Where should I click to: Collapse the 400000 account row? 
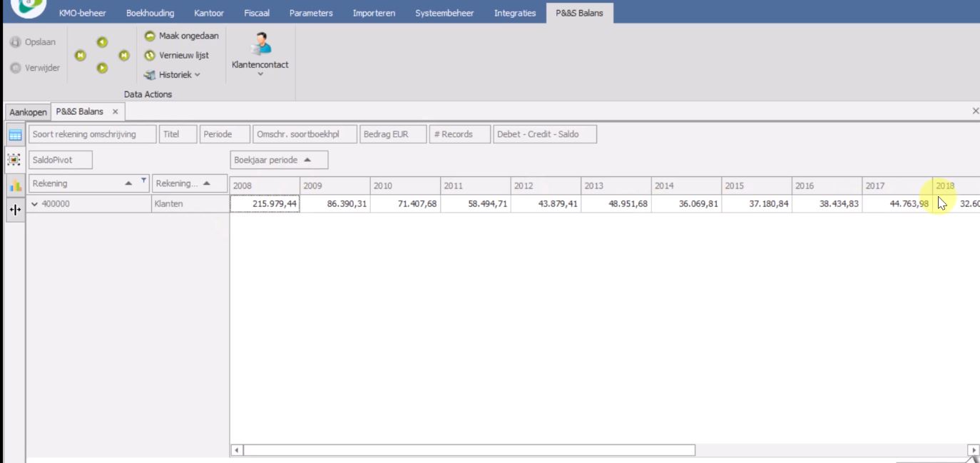click(35, 204)
